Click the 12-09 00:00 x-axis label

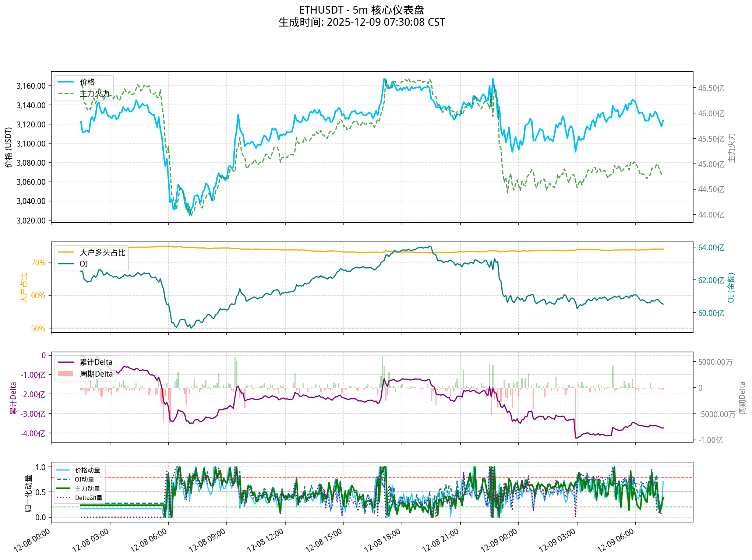(499, 540)
